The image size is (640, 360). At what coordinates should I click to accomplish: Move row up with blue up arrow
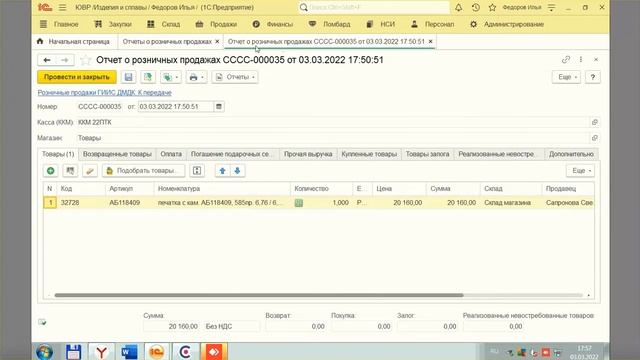tap(222, 171)
